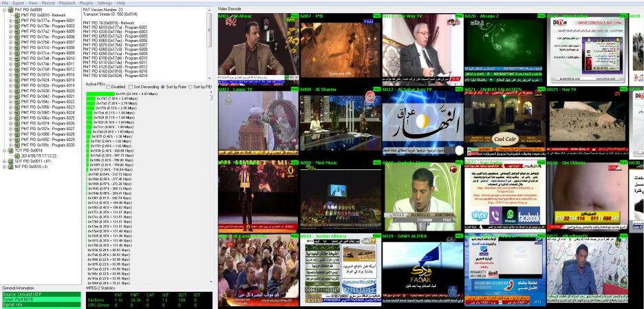The height and width of the screenshot is (309, 644).
Task: Enable the Disabled checkbox for Active PIDs
Action: [x=109, y=87]
